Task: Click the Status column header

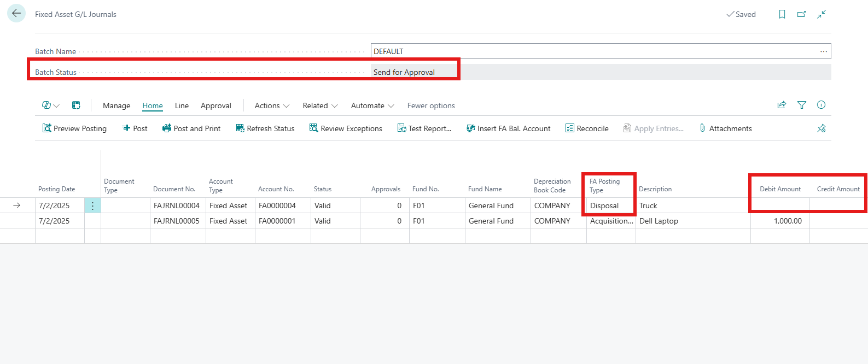Action: pyautogui.click(x=323, y=189)
